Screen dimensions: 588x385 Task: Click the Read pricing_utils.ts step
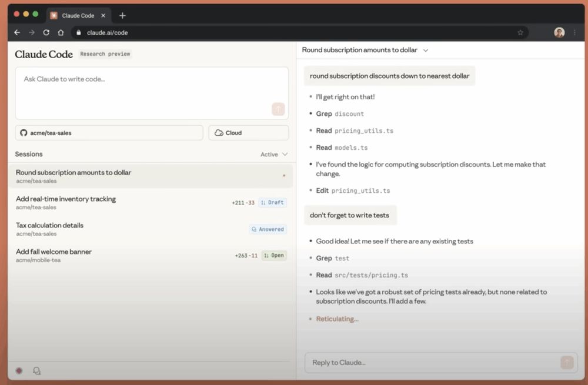pos(355,130)
